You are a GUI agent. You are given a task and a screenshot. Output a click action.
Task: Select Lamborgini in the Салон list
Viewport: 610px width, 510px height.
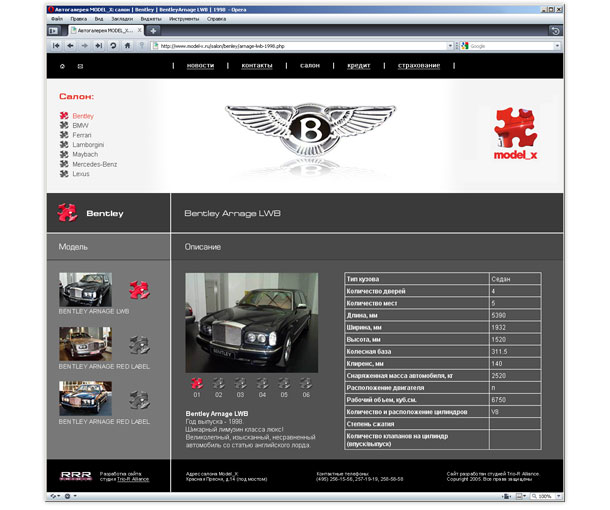(x=88, y=145)
